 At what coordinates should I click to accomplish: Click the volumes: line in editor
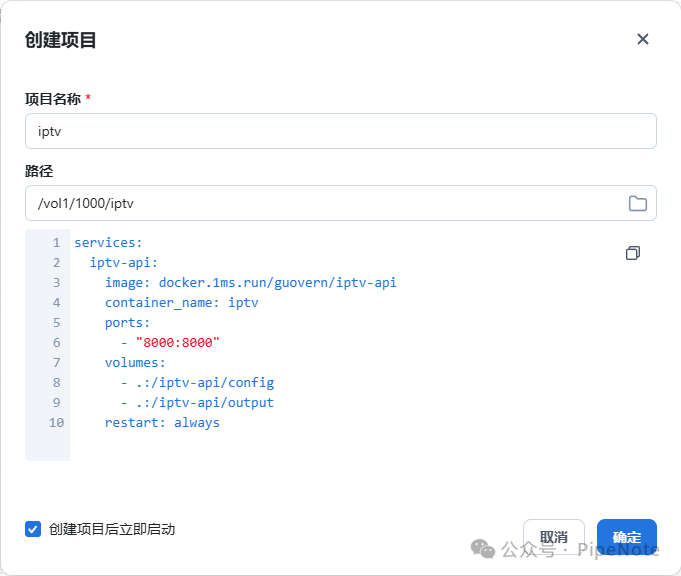pyautogui.click(x=135, y=362)
